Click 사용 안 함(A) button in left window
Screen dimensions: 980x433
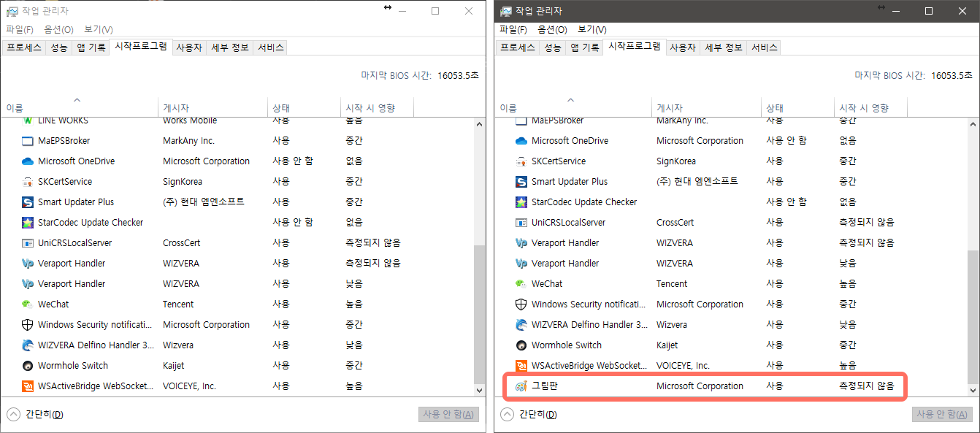point(449,415)
